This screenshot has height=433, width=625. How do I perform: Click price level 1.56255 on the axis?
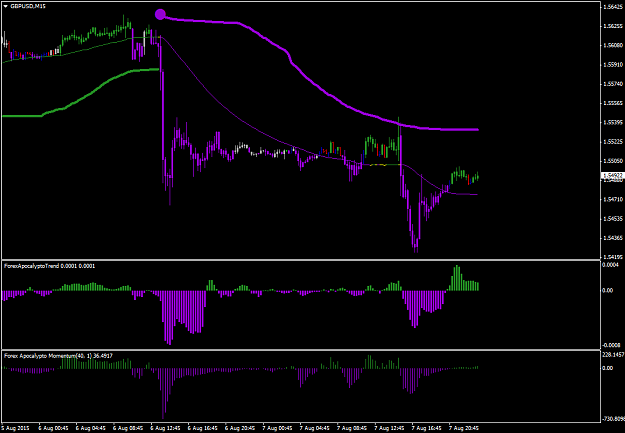coord(613,26)
